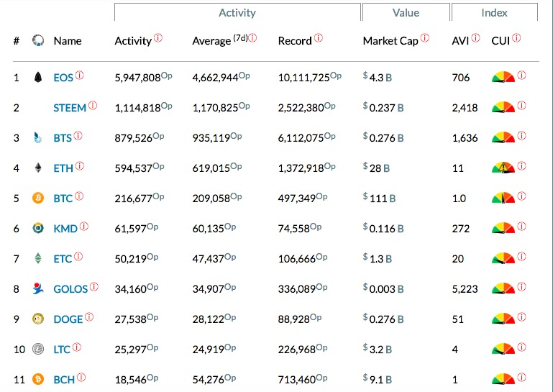The image size is (553, 392).
Task: Open info icon next to AVI header
Action: tap(475, 37)
